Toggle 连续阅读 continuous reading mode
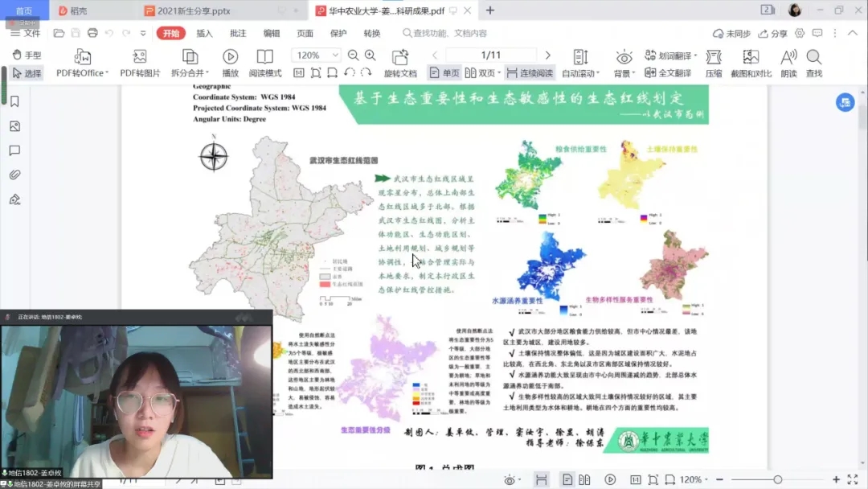868x489 pixels. 529,72
